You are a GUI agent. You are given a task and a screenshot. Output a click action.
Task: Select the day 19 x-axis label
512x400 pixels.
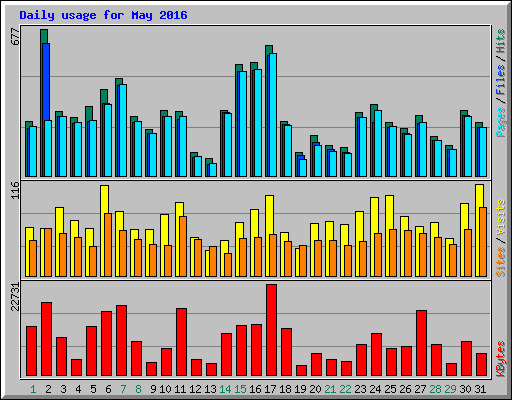[300, 389]
